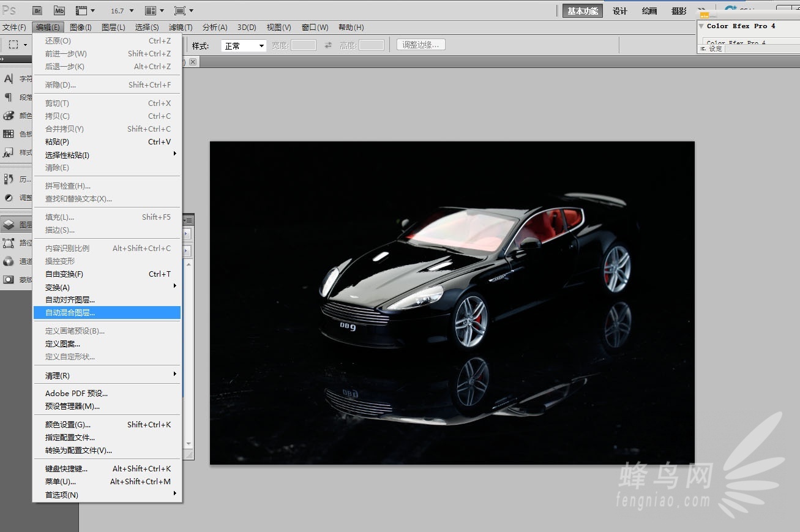Image resolution: width=800 pixels, height=532 pixels.
Task: Open 菜单(U) menu item
Action: (x=107, y=481)
